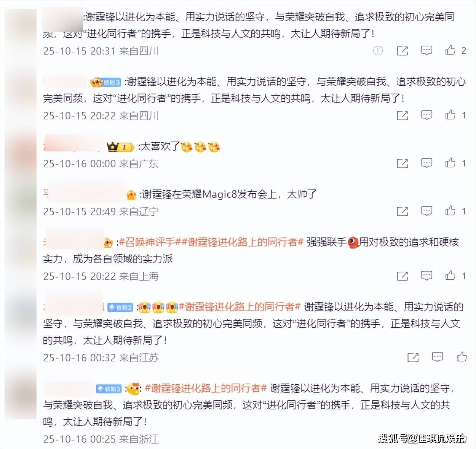Share the 上海 20:22 comment
This screenshot has width=476, height=449.
(x=403, y=276)
